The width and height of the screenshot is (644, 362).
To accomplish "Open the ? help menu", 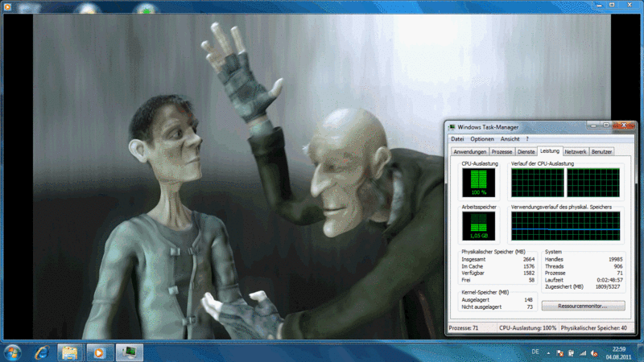I will (x=527, y=139).
